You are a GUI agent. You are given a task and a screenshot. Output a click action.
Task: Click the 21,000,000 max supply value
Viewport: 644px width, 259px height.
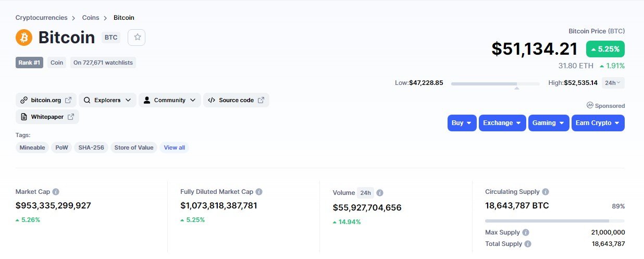pyautogui.click(x=609, y=232)
